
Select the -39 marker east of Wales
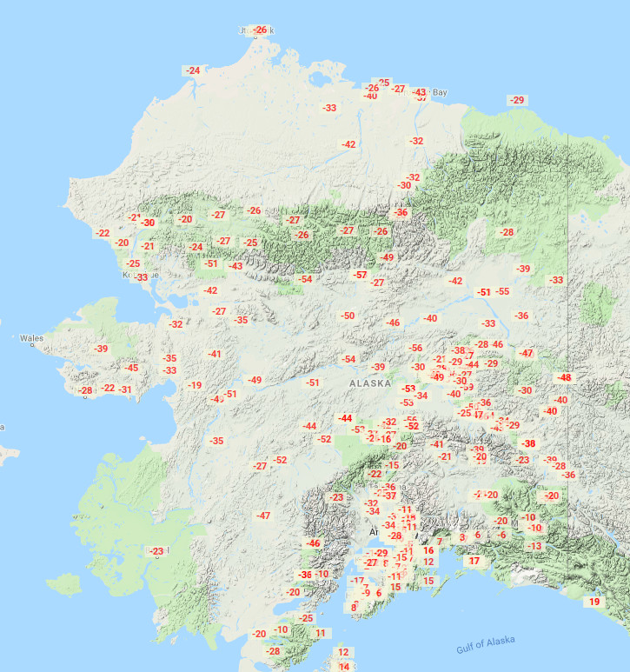click(x=101, y=349)
